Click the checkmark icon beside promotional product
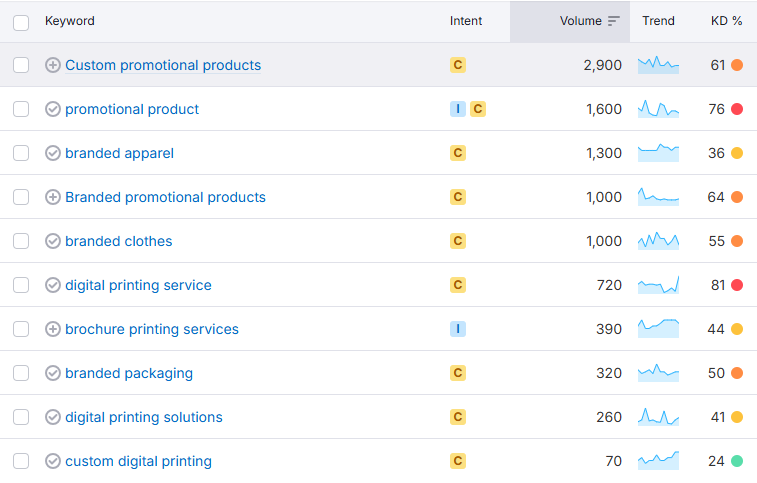 pos(53,109)
